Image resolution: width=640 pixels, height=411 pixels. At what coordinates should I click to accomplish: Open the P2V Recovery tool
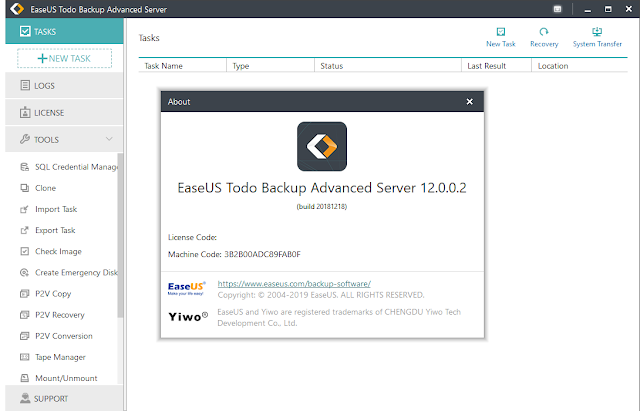pyautogui.click(x=52, y=315)
